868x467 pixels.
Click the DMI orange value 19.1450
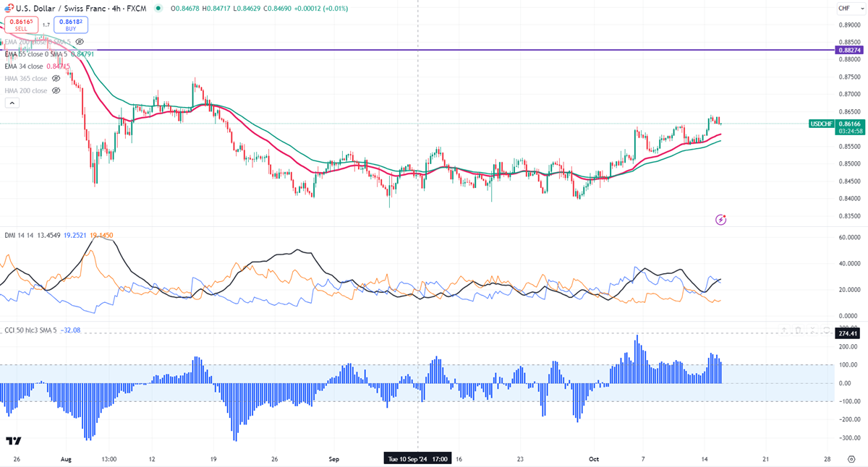point(102,235)
